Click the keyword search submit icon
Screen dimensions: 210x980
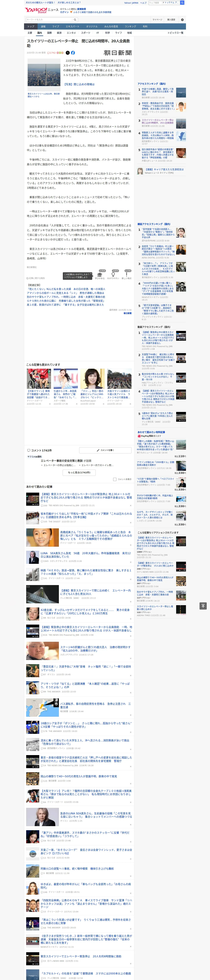[x=75, y=19]
